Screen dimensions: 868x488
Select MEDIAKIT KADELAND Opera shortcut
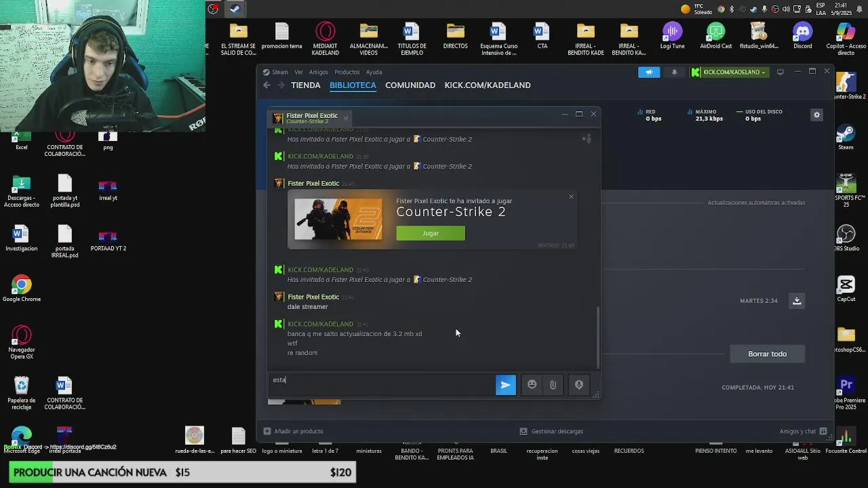tap(325, 39)
